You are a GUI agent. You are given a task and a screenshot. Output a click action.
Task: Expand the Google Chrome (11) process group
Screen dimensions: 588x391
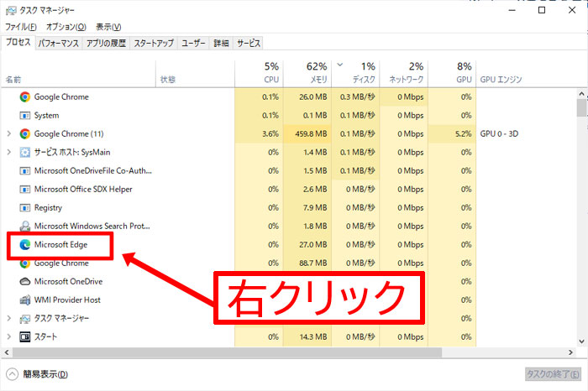pos(8,133)
